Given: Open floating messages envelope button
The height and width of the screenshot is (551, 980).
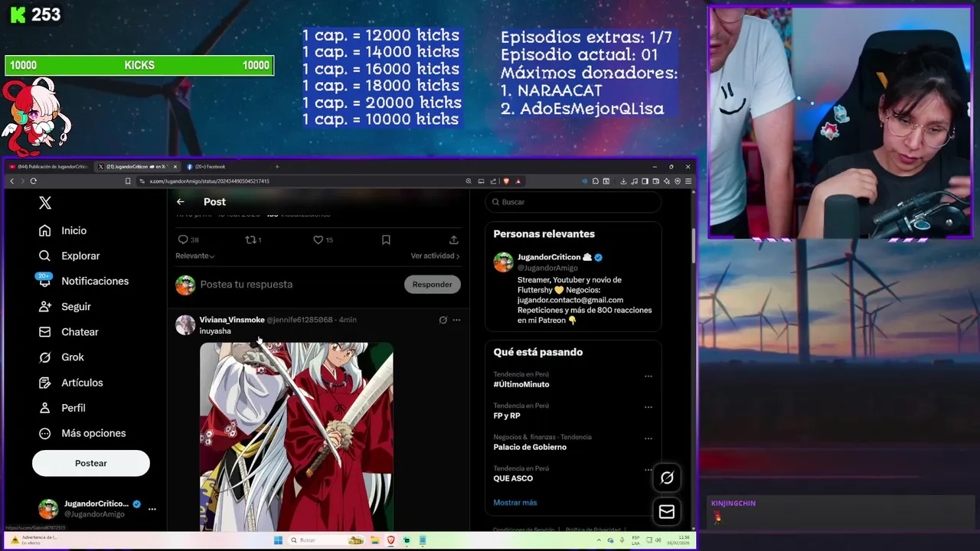Looking at the screenshot, I should 667,511.
